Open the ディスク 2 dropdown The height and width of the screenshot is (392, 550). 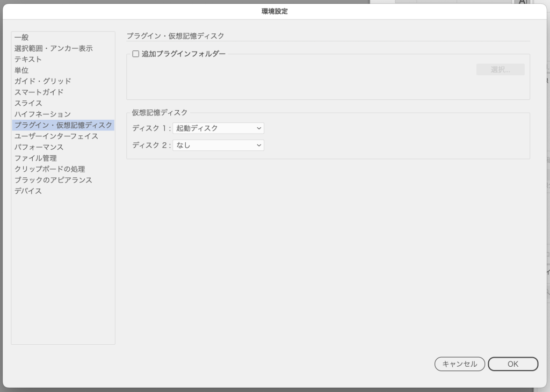click(218, 145)
